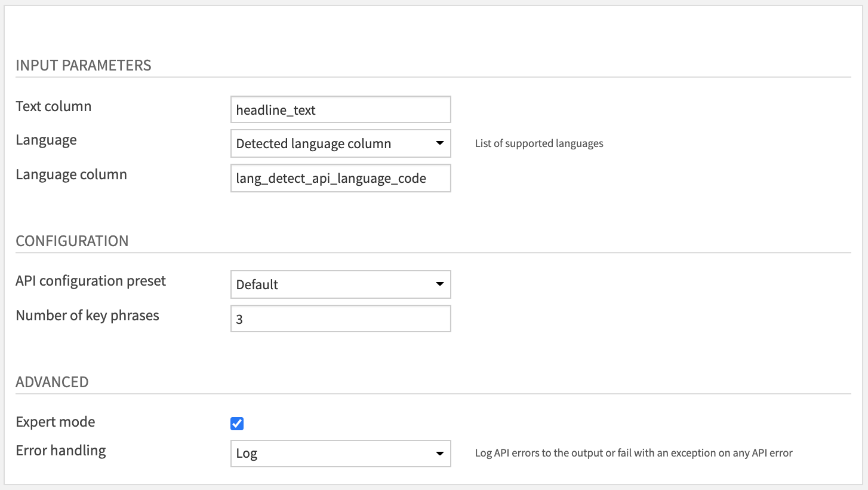Click the 'Text column' label

point(54,106)
